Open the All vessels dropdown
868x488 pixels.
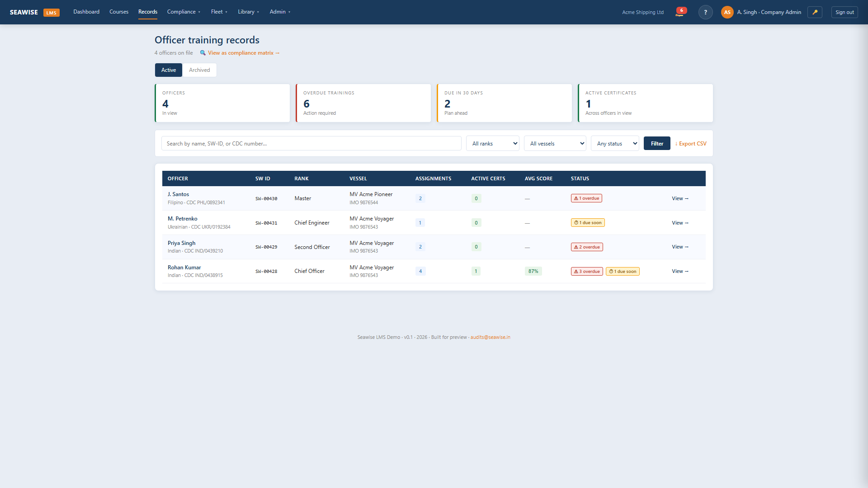click(555, 144)
